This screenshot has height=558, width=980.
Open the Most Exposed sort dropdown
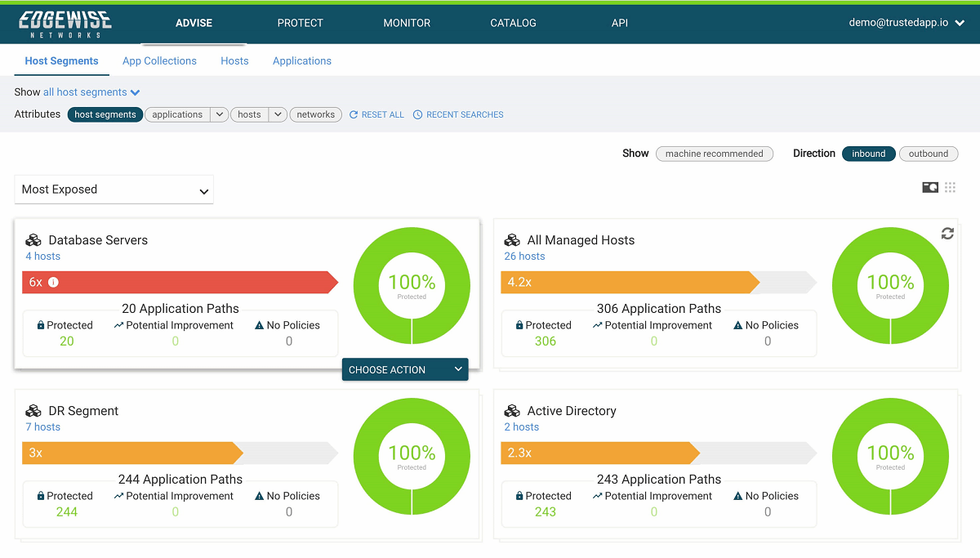point(114,190)
